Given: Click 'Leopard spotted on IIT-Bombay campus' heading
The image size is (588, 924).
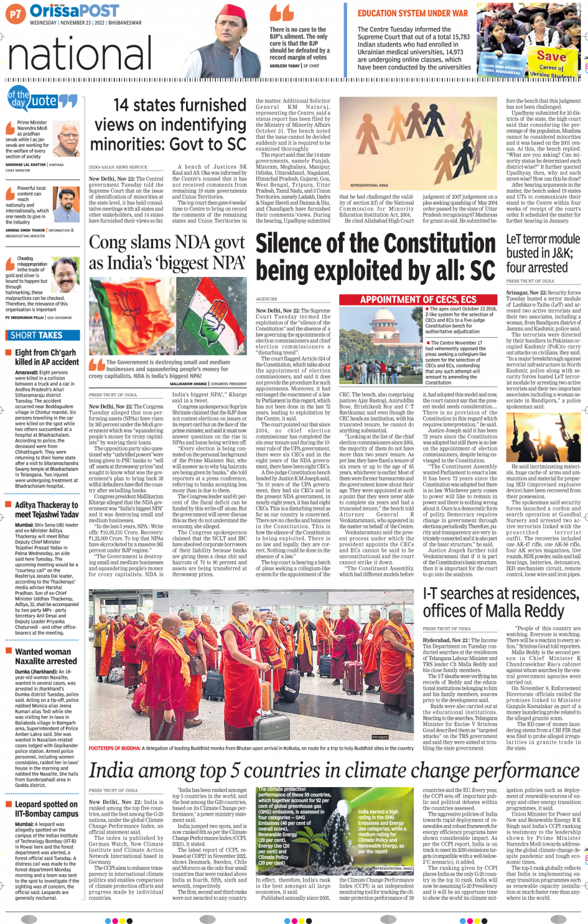Looking at the screenshot, I should pos(47,809).
